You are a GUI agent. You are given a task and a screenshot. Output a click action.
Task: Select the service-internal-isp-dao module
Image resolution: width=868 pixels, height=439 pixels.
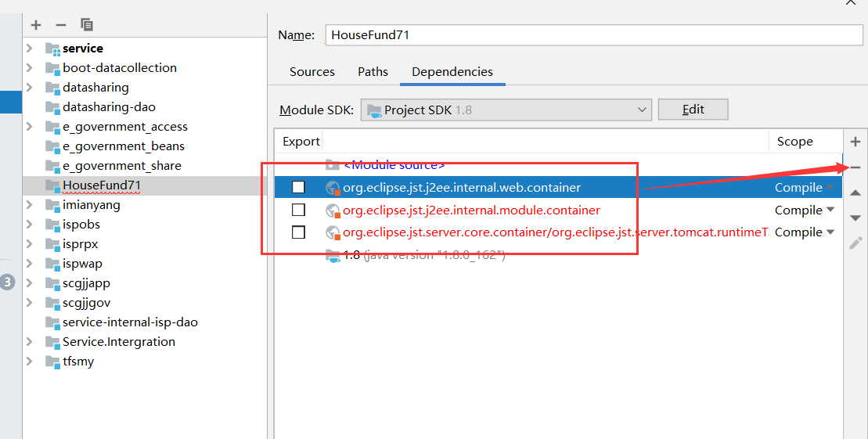click(x=130, y=322)
